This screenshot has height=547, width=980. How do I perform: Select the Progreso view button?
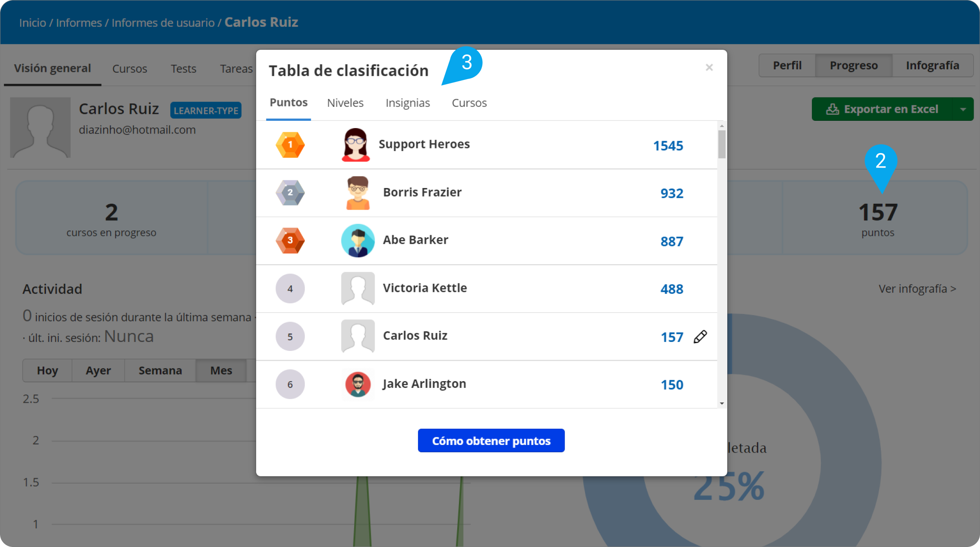pyautogui.click(x=854, y=66)
